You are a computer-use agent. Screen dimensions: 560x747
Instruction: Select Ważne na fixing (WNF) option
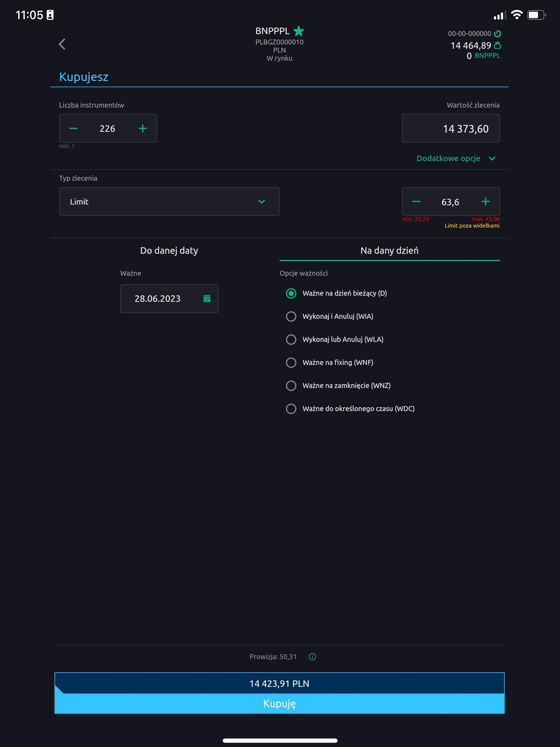pos(330,363)
